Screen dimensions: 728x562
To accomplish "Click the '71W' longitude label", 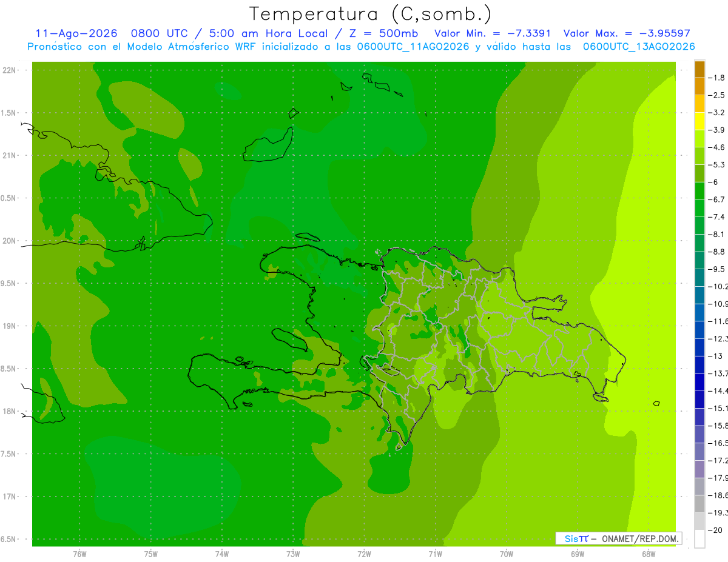I will coord(436,554).
